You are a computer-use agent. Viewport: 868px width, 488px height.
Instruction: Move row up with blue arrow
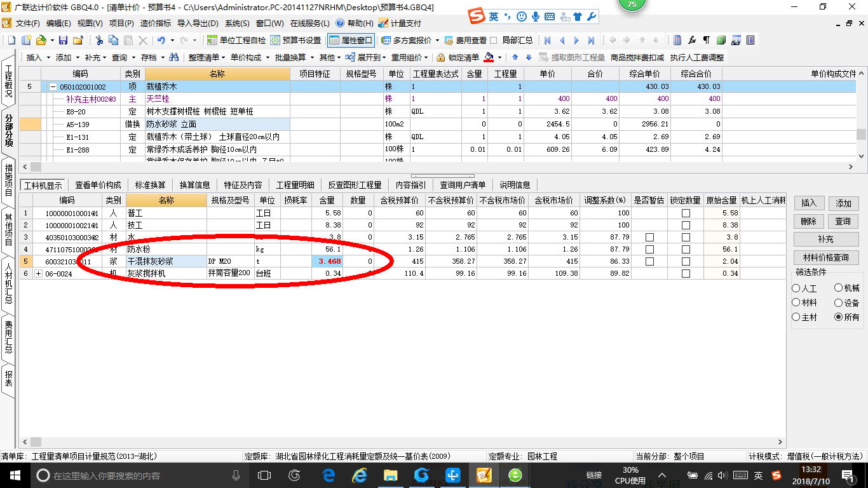click(515, 57)
